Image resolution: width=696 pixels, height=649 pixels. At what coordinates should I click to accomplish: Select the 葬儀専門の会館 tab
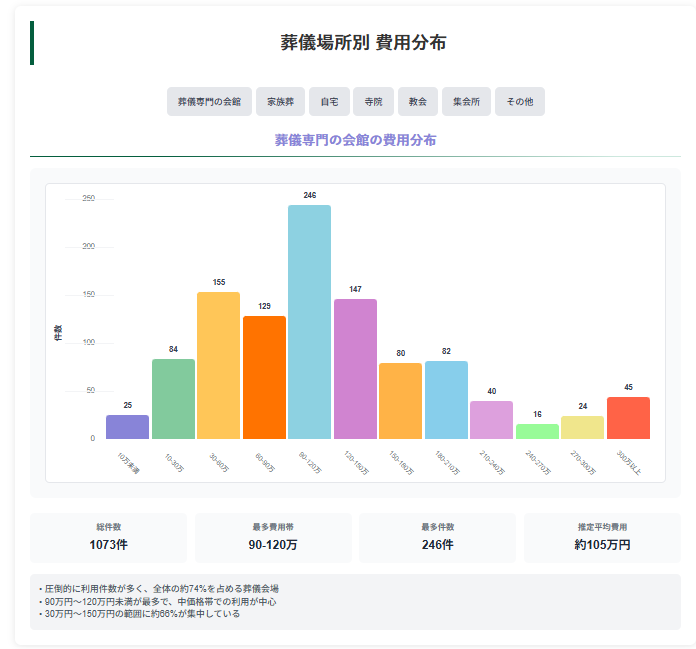pos(209,102)
